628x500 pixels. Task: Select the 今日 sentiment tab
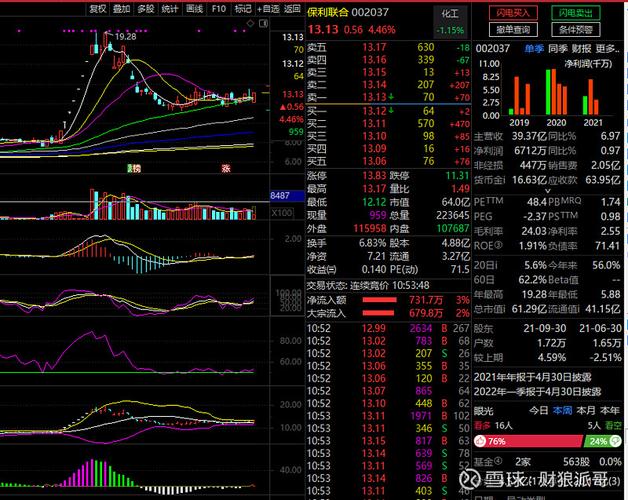click(x=539, y=411)
